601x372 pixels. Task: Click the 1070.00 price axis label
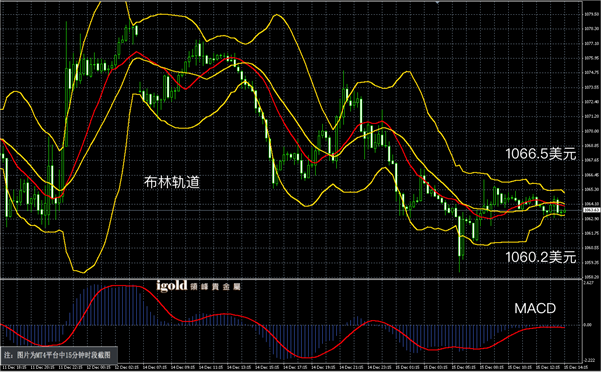(x=590, y=131)
